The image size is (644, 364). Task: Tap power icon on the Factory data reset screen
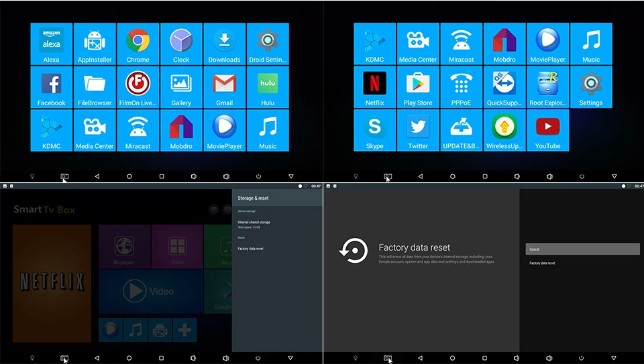coord(581,358)
